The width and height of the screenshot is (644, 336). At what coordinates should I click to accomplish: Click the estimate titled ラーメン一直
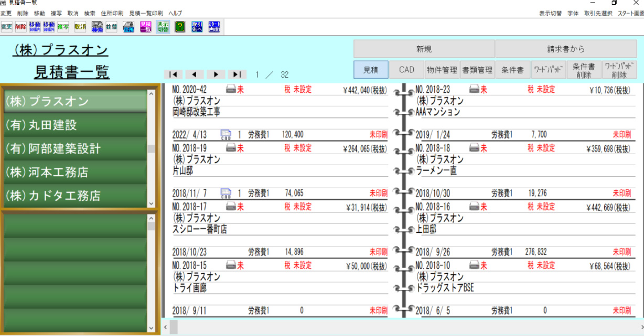pyautogui.click(x=436, y=170)
